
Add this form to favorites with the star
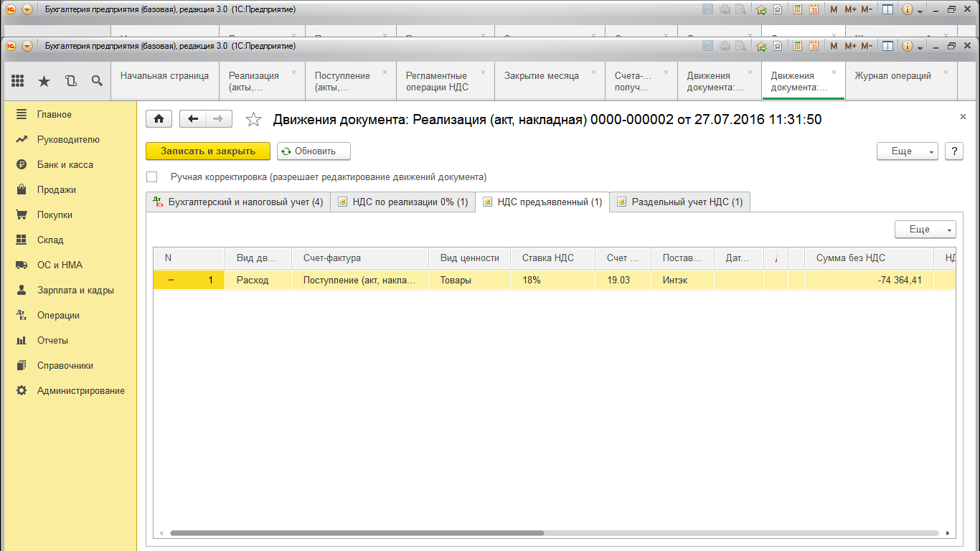(x=253, y=120)
